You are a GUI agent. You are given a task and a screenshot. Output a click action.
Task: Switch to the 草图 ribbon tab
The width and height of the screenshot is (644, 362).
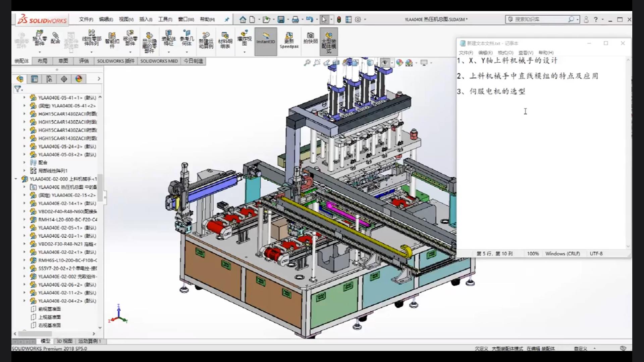coord(63,61)
